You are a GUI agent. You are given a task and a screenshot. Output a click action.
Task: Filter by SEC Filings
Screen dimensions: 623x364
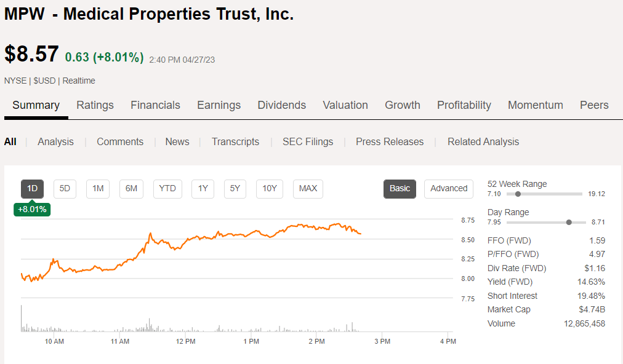point(308,141)
